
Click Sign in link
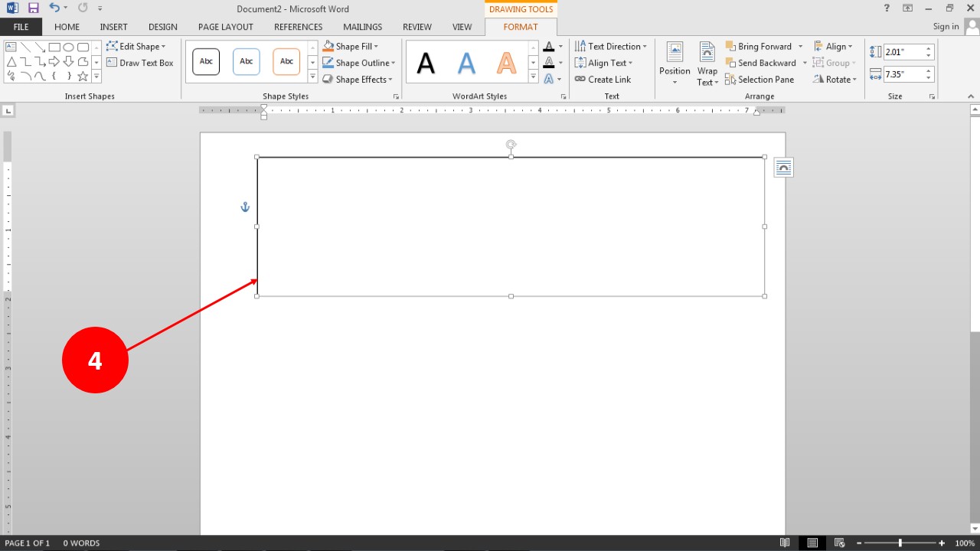(x=946, y=27)
